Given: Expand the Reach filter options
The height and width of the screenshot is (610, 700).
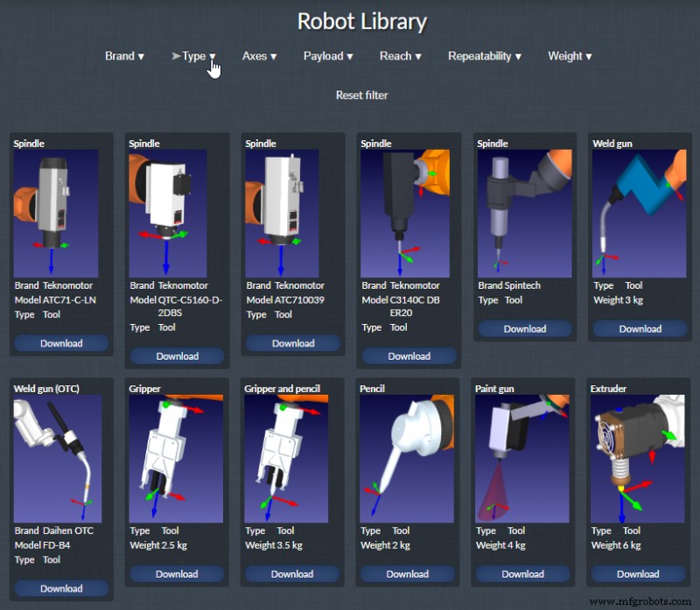Looking at the screenshot, I should [399, 56].
